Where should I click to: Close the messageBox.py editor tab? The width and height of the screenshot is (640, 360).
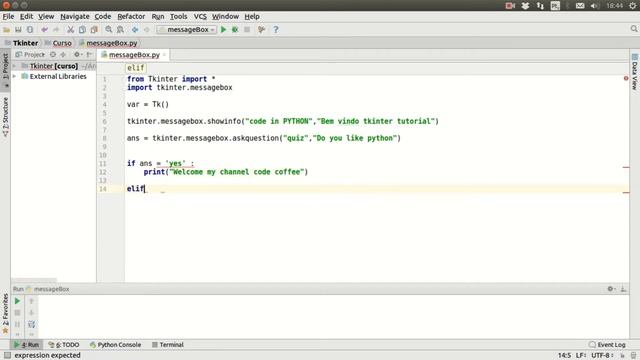point(164,55)
